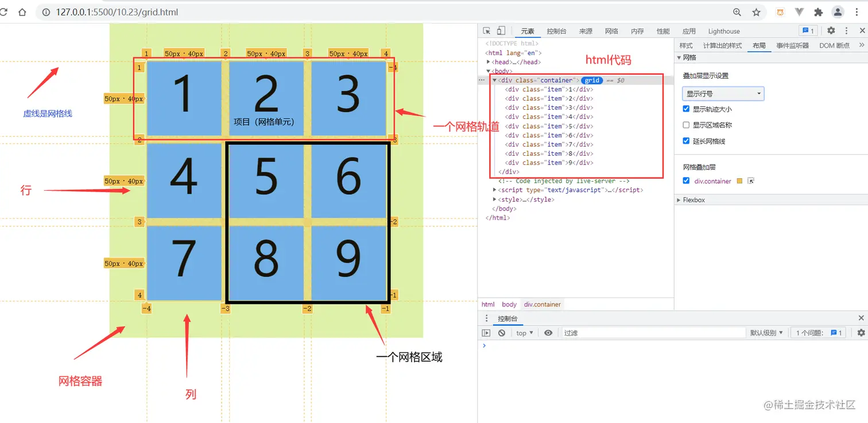Select the html breadcrumb
The image size is (868, 423).
tap(488, 304)
